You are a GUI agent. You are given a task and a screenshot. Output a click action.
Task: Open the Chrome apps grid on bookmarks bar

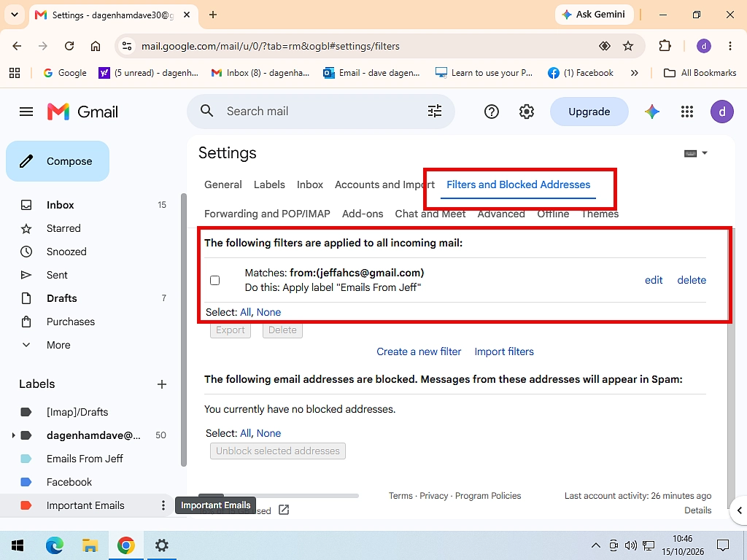(15, 73)
